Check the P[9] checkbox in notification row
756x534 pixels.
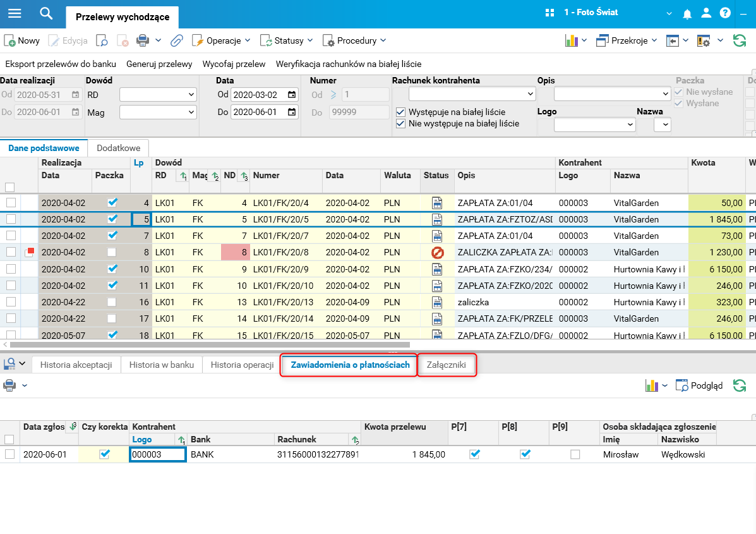(x=575, y=454)
